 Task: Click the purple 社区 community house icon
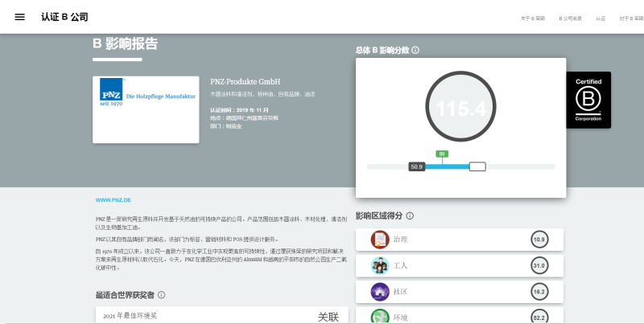[x=380, y=291]
